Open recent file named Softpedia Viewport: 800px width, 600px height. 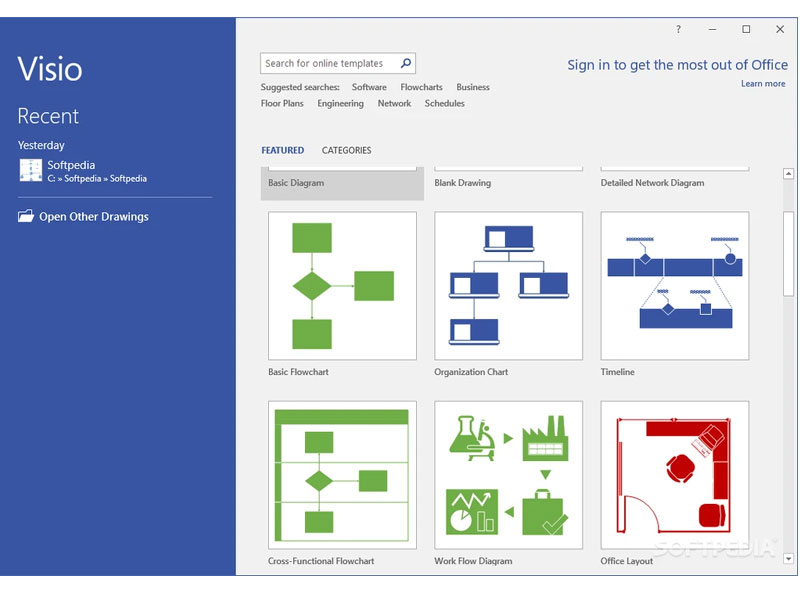(x=71, y=165)
